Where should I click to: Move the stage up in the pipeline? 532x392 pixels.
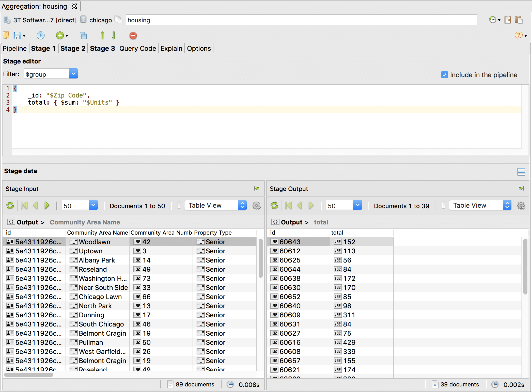pyautogui.click(x=102, y=36)
